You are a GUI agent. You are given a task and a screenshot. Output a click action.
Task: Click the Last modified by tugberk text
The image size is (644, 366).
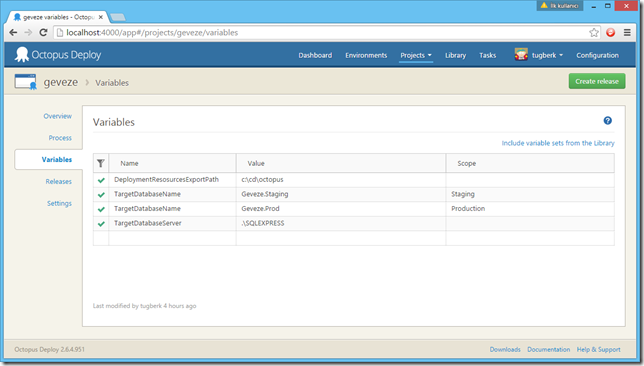pos(145,306)
